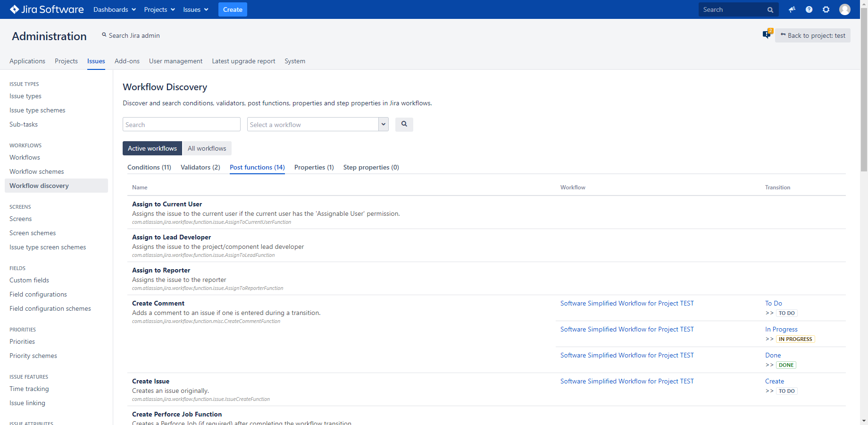Open the Select a workflow dropdown
868x425 pixels.
pos(318,124)
